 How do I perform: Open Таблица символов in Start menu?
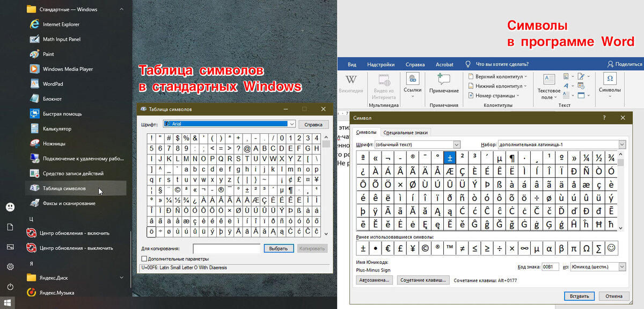click(x=75, y=188)
